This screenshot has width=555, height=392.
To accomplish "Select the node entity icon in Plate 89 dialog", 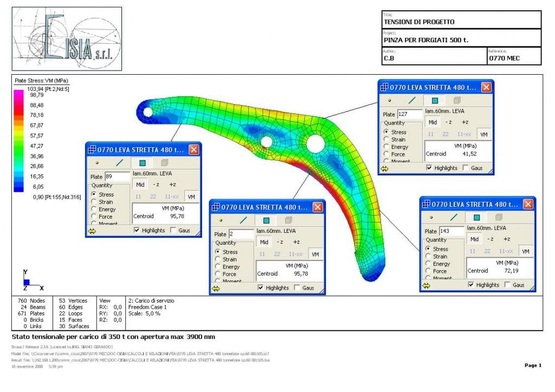I will 97,162.
